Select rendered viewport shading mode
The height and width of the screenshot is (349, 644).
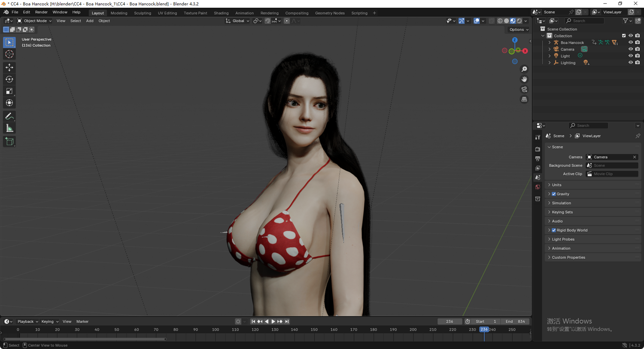[x=519, y=21]
